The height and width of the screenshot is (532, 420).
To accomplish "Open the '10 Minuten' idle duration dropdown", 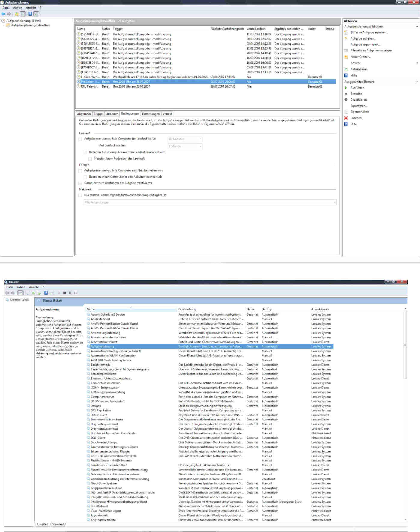I will (x=185, y=139).
